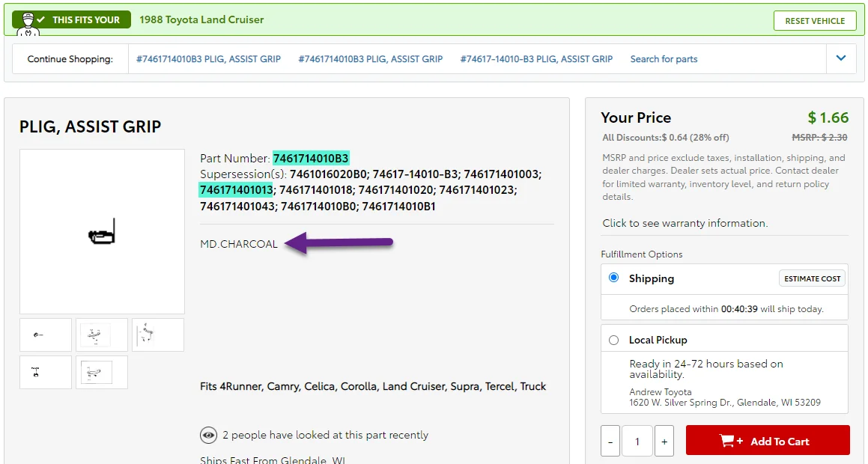Click the struck-through MSRP: $ 2.30
The width and height of the screenshot is (868, 464).
pyautogui.click(x=820, y=137)
